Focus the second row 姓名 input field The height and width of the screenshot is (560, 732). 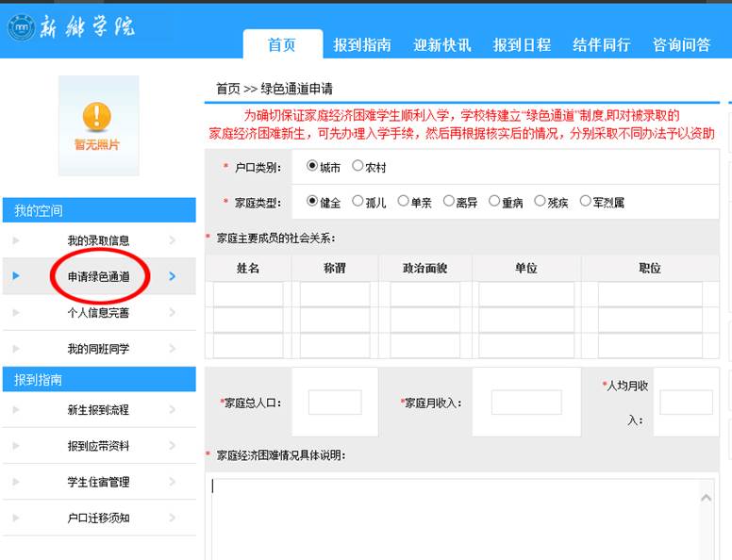pos(248,320)
